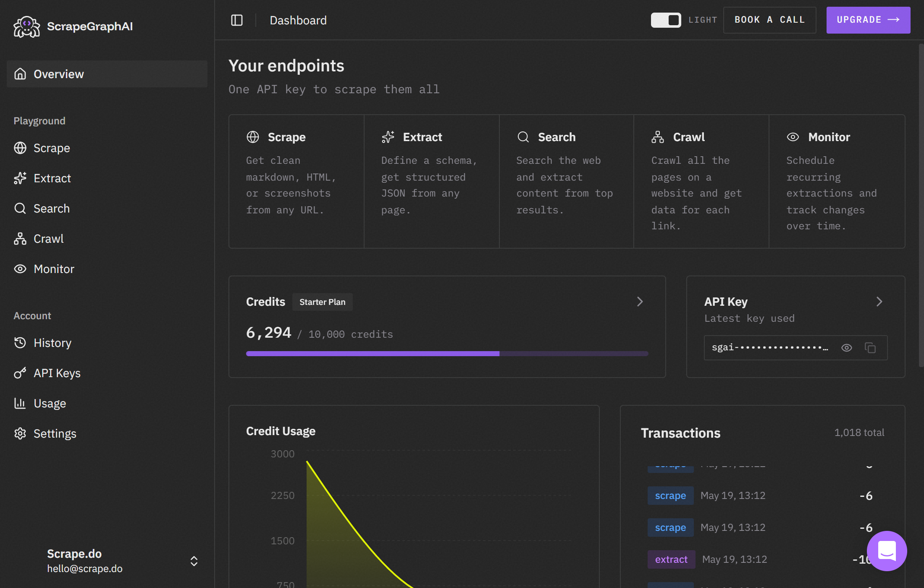Open the Usage page
The height and width of the screenshot is (588, 924).
[x=107, y=403]
